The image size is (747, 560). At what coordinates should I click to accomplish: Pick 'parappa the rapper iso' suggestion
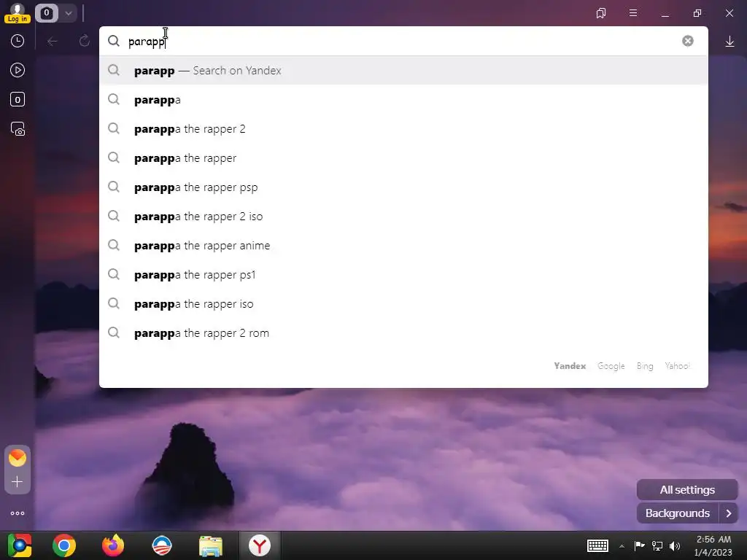click(x=403, y=304)
